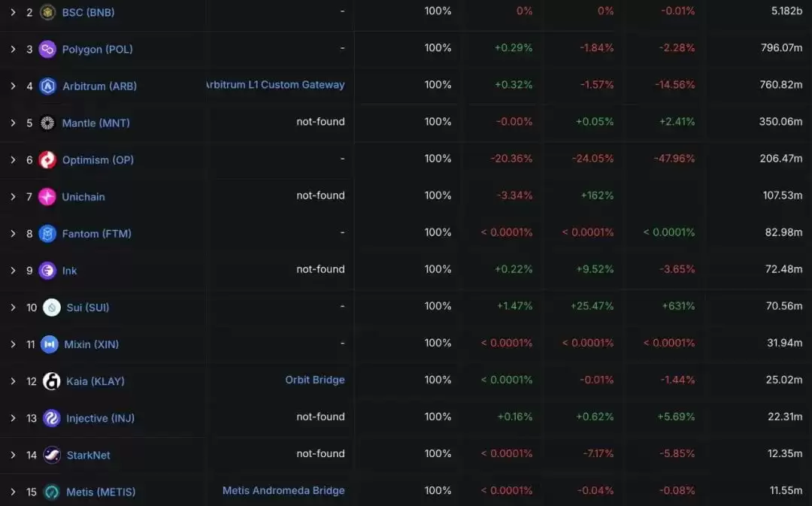Open the Orbit Bridge link

315,380
